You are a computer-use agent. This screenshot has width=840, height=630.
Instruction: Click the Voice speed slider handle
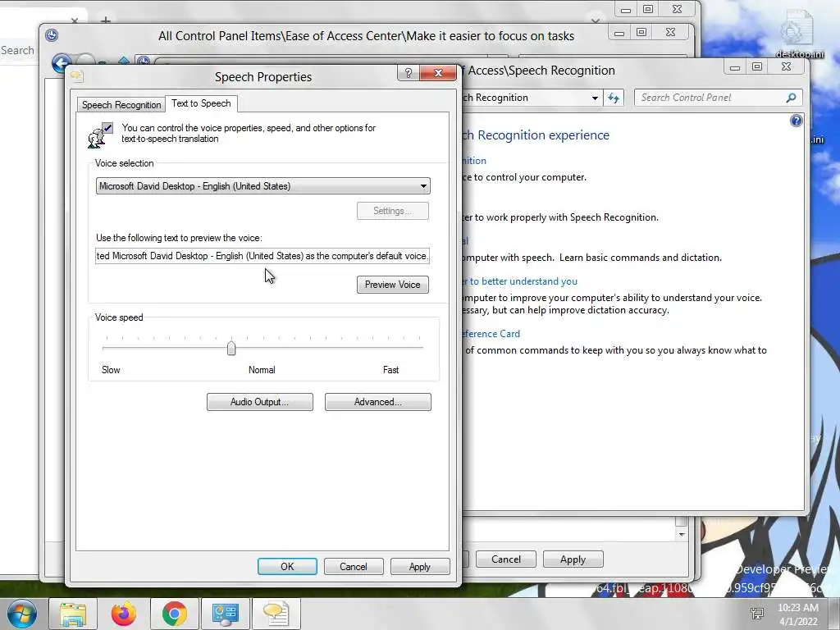pos(231,348)
